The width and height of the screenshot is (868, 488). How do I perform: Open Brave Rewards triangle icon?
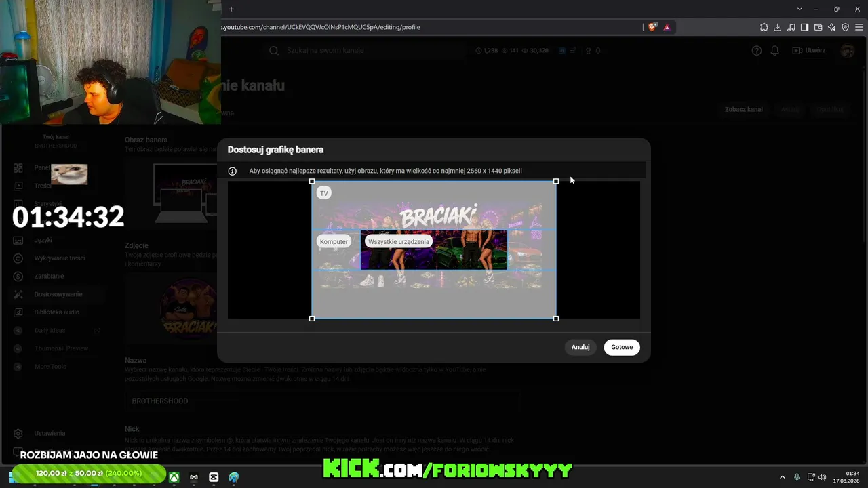pyautogui.click(x=667, y=27)
